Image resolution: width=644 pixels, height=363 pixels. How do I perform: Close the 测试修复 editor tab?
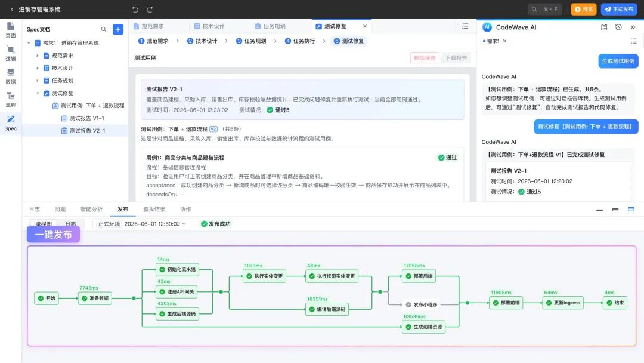pyautogui.click(x=365, y=26)
